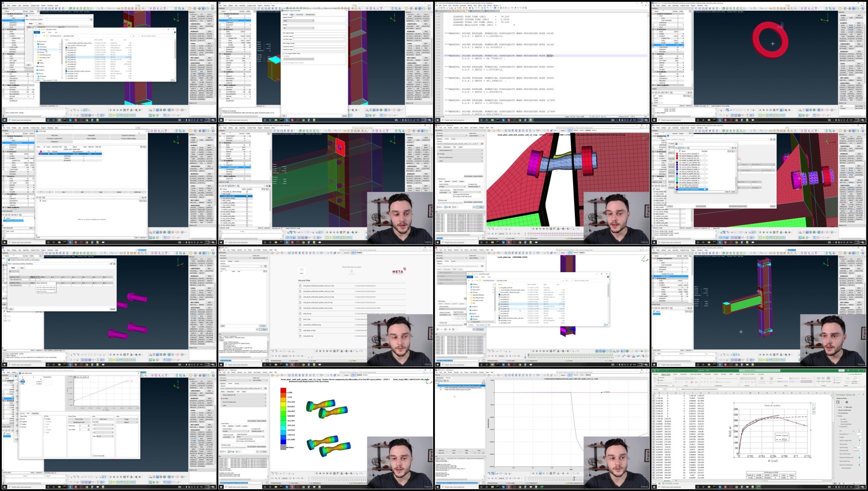This screenshot has width=868, height=491.
Task: Open end_plate.inp from META recent files
Action: pos(308,336)
